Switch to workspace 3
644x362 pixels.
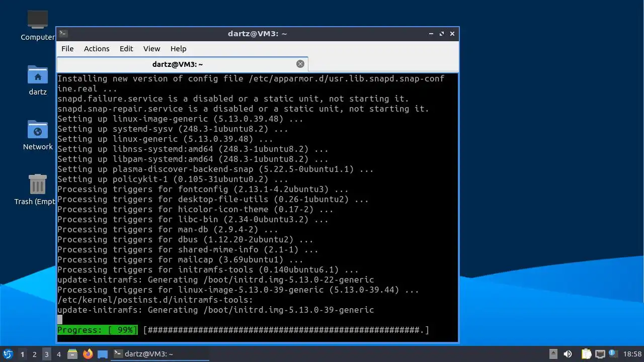coord(46,354)
